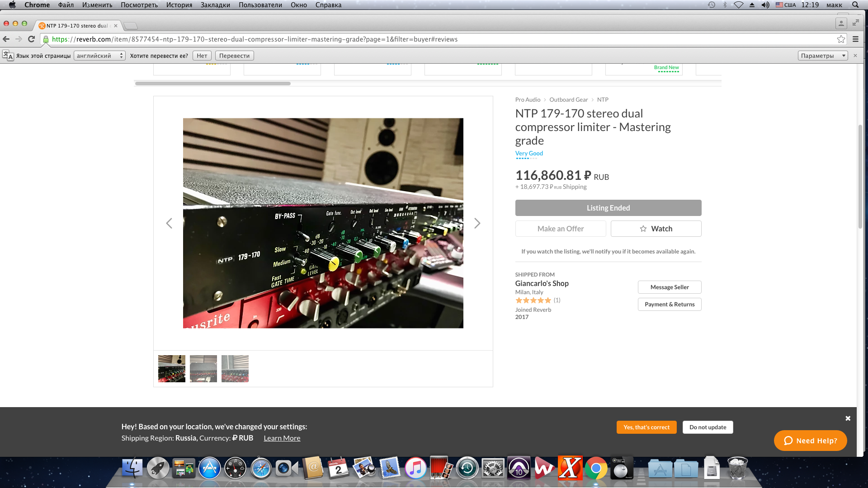The height and width of the screenshot is (488, 868).
Task: Dismiss the location settings banner
Action: pos(848,418)
